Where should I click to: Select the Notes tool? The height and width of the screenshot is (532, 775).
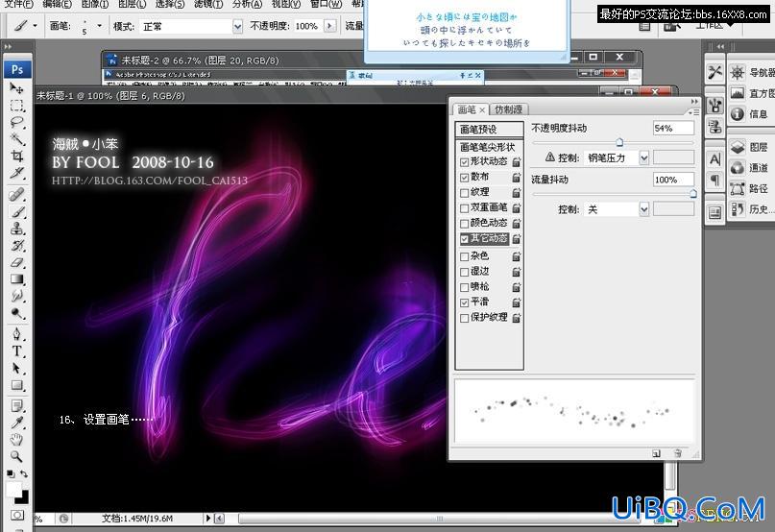tap(16, 406)
